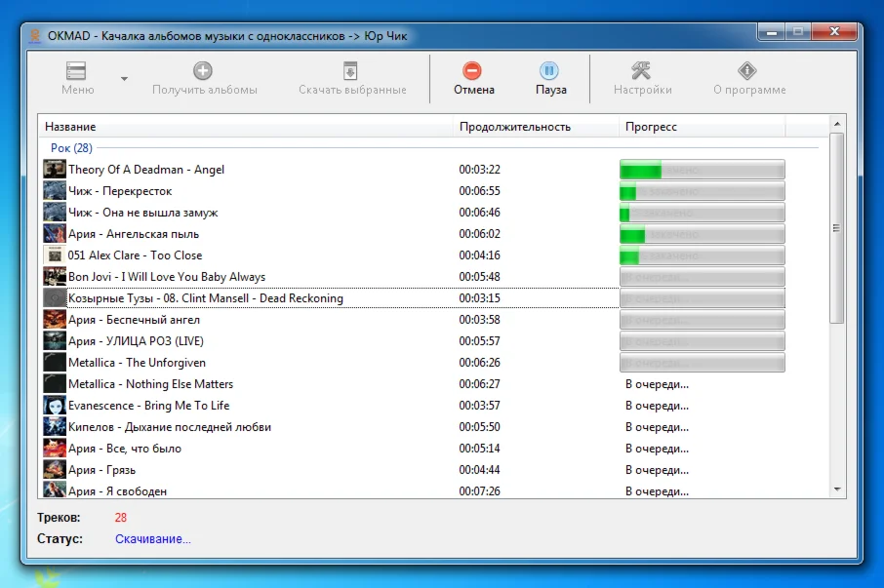
Task: Collapse the Рок (28) group
Action: [x=71, y=148]
